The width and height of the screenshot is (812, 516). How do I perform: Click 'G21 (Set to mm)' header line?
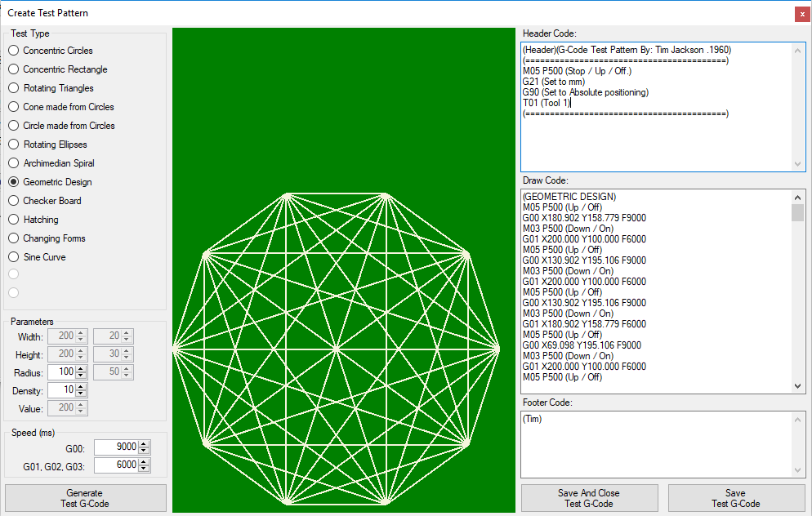tap(554, 82)
